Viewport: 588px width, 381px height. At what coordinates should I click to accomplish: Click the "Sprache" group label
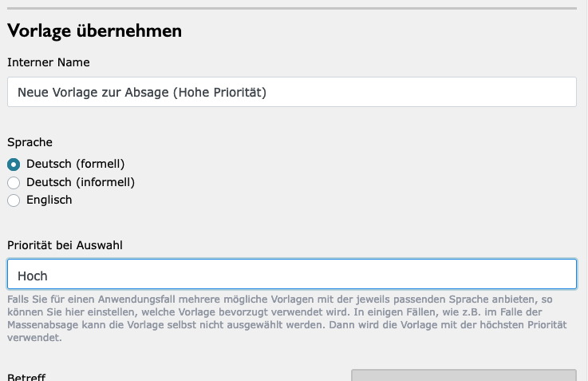click(30, 142)
